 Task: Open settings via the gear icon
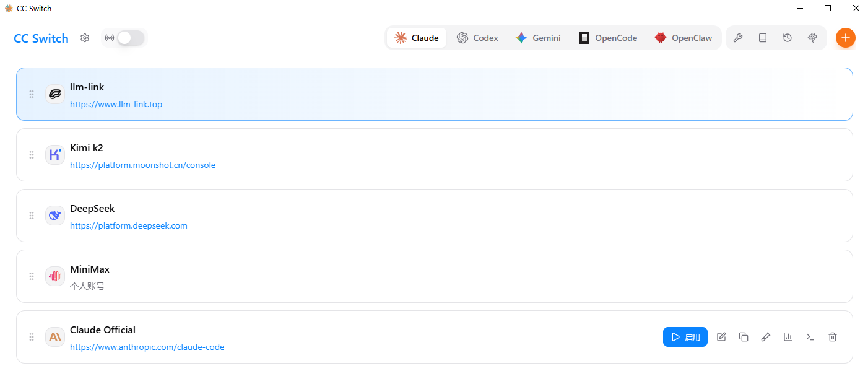85,38
